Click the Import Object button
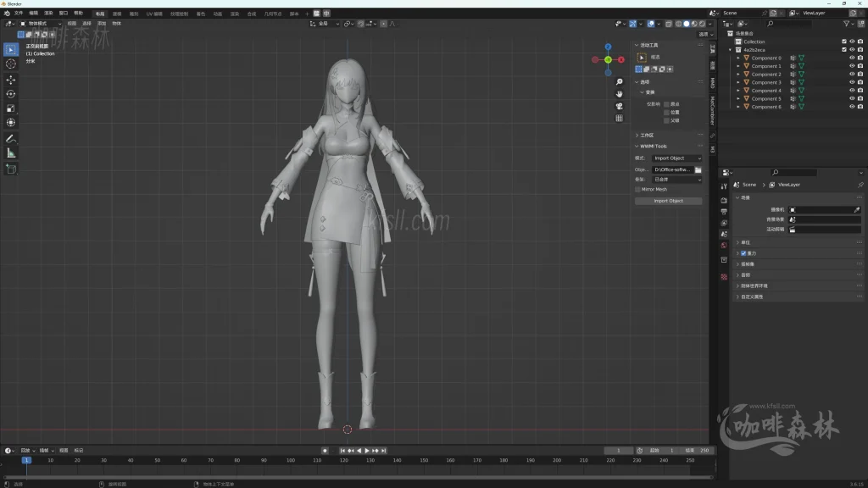Image resolution: width=868 pixels, height=488 pixels. [668, 202]
